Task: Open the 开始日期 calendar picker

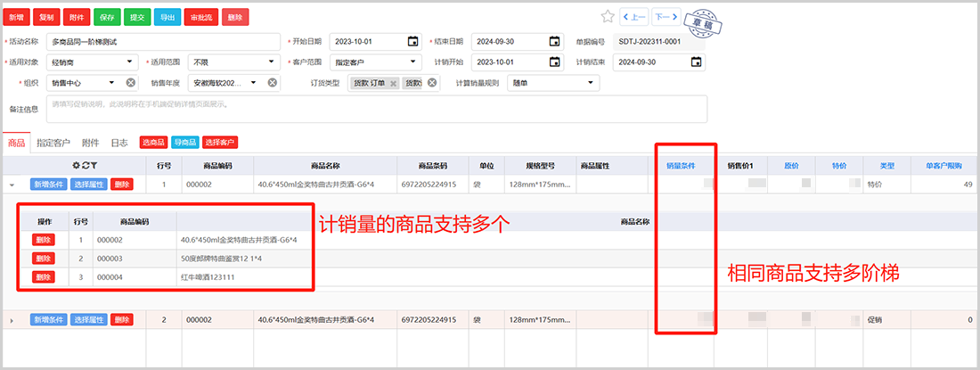Action: (412, 41)
